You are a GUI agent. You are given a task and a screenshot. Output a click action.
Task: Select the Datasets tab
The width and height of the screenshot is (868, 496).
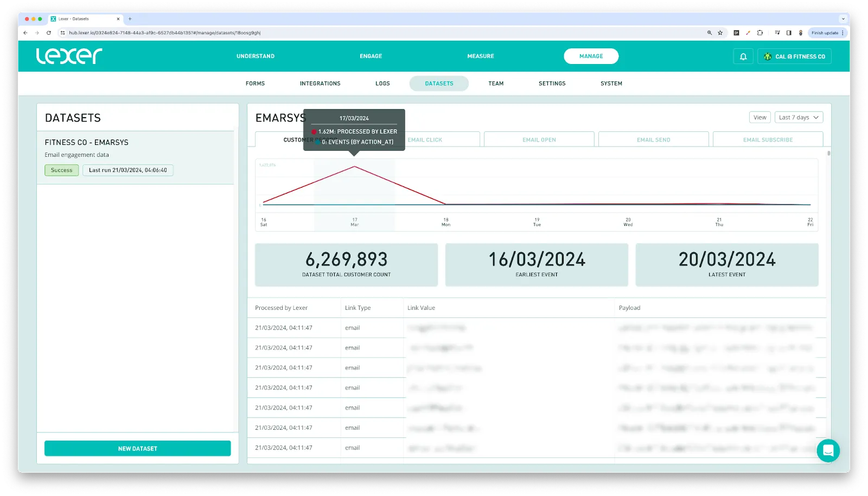point(439,84)
